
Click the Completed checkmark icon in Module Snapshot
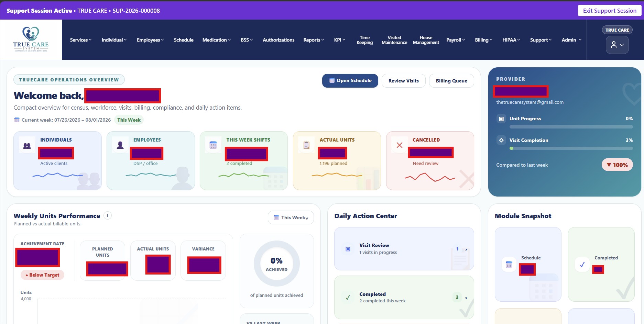point(582,265)
